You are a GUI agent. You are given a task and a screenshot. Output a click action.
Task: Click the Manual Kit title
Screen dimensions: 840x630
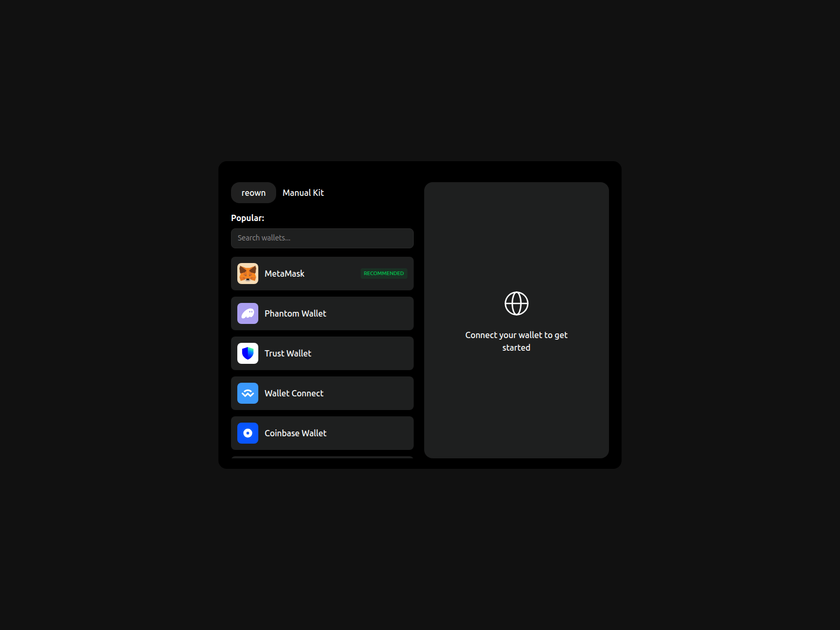[302, 192]
